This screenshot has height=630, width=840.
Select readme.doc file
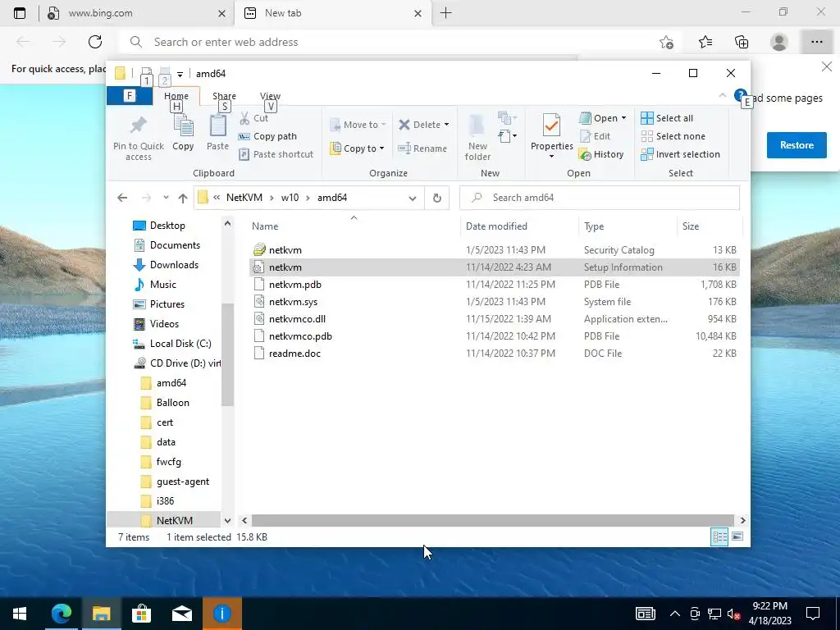point(494,353)
